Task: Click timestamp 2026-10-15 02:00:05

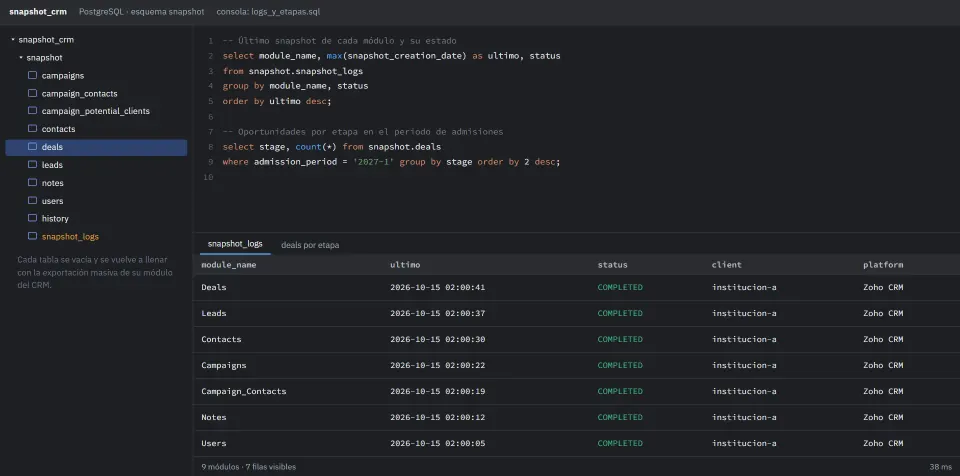Action: [438, 444]
